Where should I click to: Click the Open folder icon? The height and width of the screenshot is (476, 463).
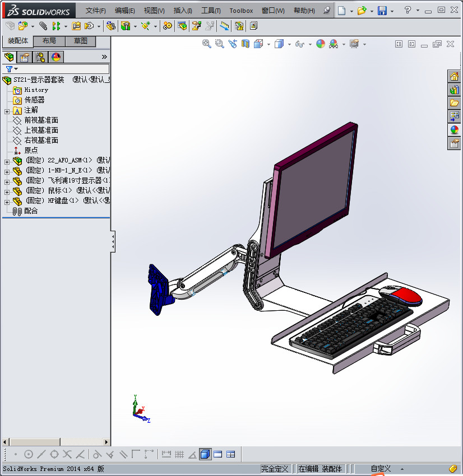tap(362, 11)
